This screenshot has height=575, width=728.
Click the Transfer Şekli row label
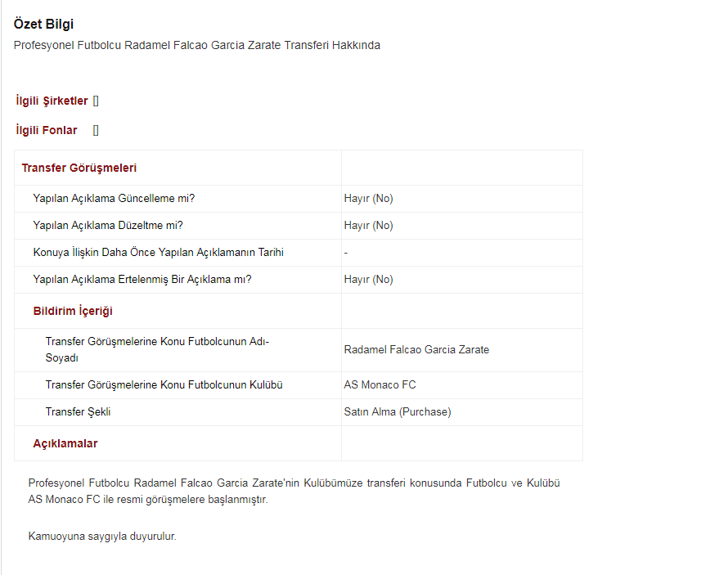click(x=78, y=412)
